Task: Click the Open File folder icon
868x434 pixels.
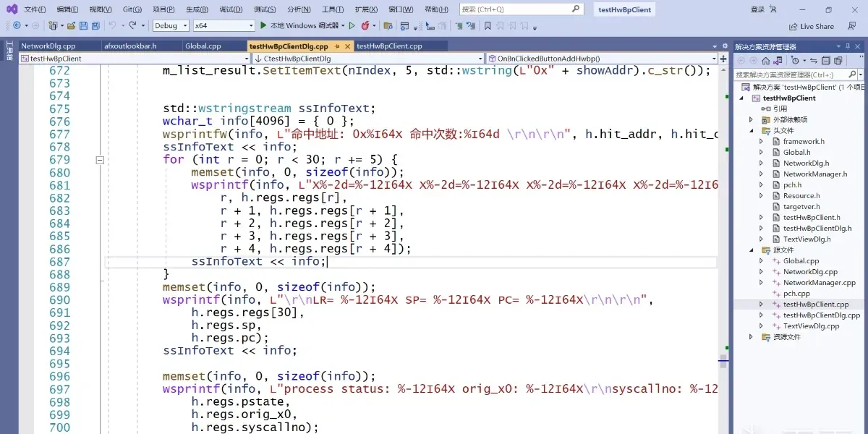Action: click(x=71, y=25)
